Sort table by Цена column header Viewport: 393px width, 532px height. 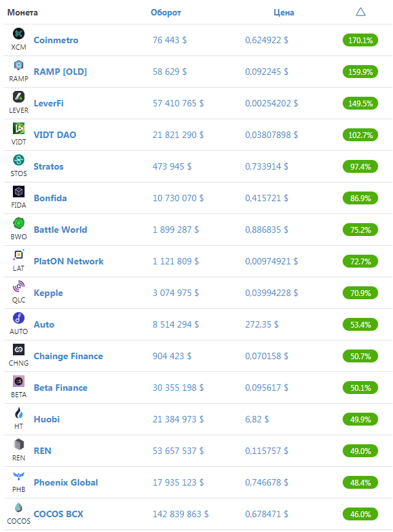(284, 12)
